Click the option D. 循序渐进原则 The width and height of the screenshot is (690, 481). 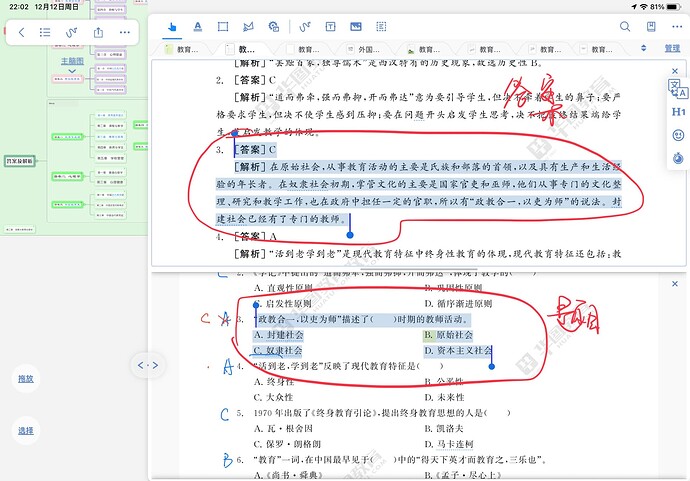pos(458,304)
